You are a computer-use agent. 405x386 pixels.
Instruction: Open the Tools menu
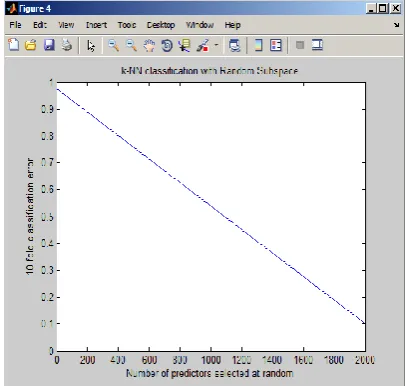[x=127, y=25]
